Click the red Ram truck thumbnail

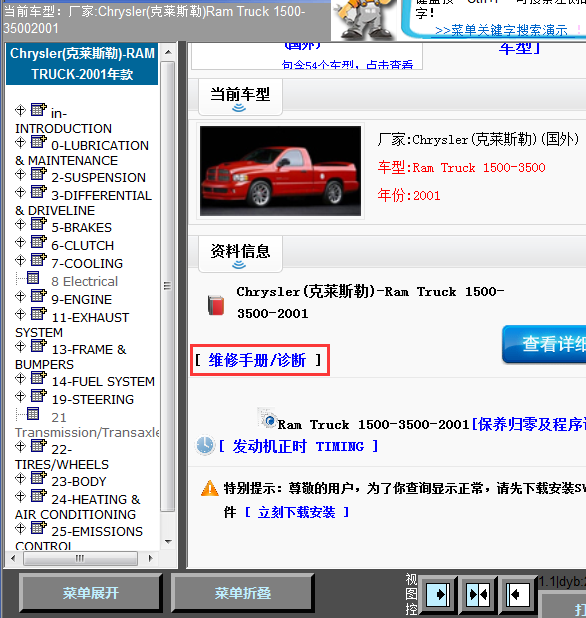pyautogui.click(x=280, y=171)
